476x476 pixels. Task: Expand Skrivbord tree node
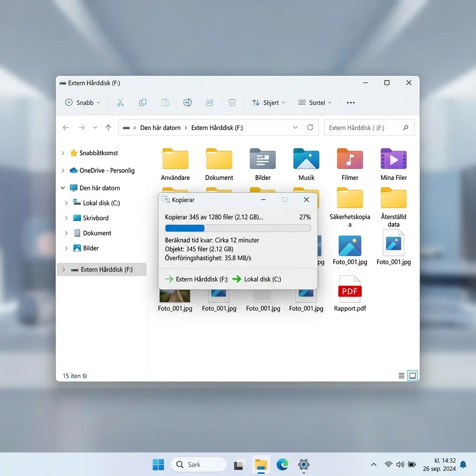[66, 218]
